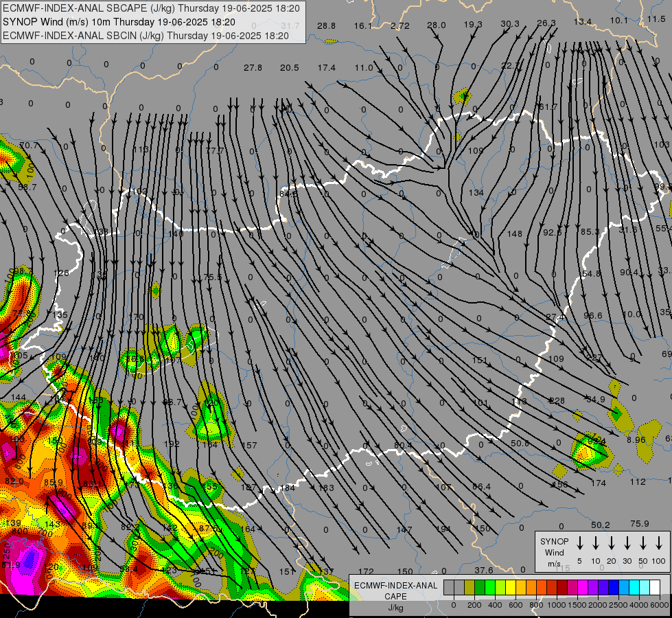Click the SYNOP wind arrow labeled 100
This screenshot has width=672, height=618.
(x=659, y=543)
